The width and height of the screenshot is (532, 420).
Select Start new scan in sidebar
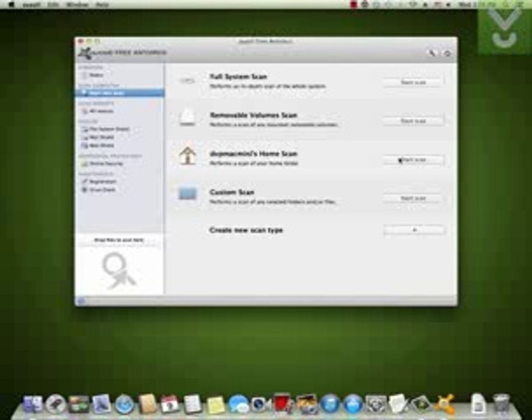coord(120,93)
